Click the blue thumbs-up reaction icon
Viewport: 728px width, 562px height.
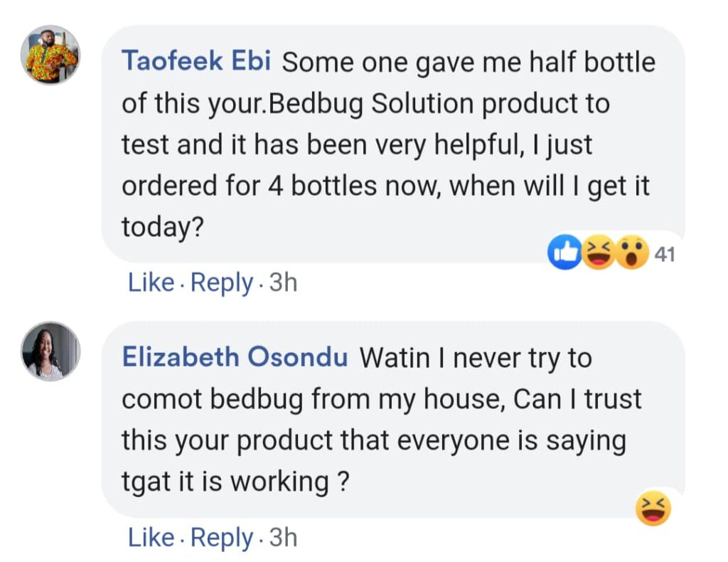click(x=564, y=253)
